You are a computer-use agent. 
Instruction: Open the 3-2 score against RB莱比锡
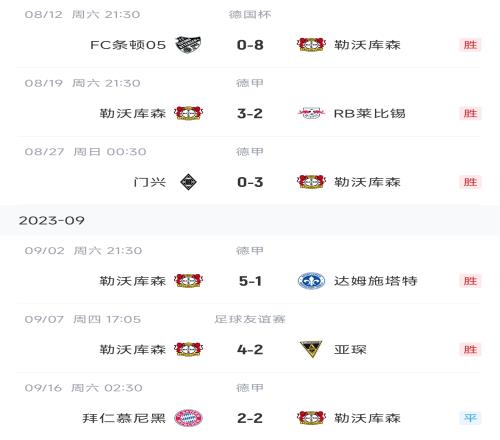tap(250, 114)
